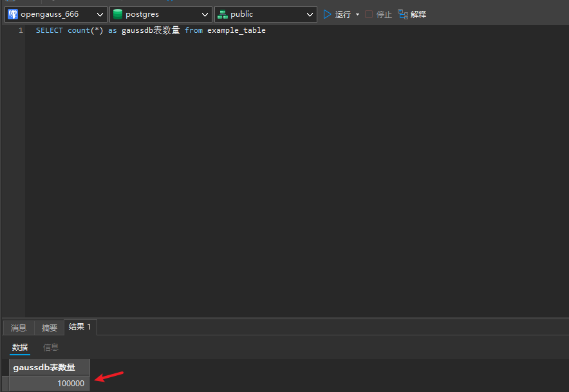Click the row selector beside 100000
The width and height of the screenshot is (569, 392).
pos(5,383)
